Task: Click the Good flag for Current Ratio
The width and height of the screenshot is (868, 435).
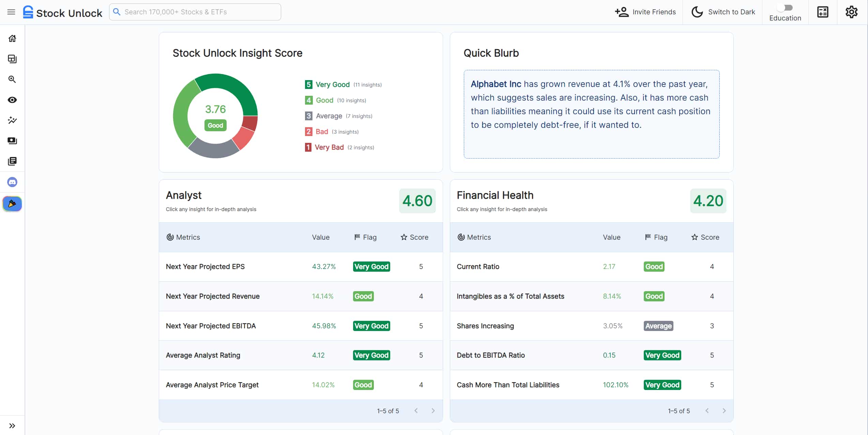Action: [654, 267]
